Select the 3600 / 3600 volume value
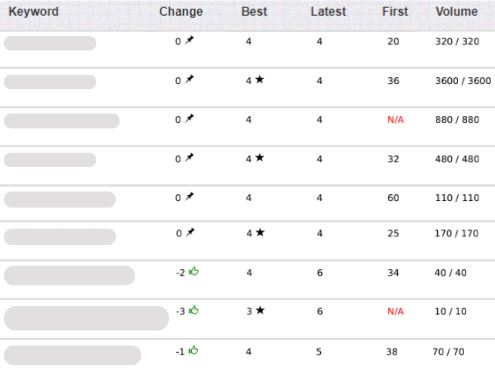Viewport: 495px width, 375px height. point(463,81)
